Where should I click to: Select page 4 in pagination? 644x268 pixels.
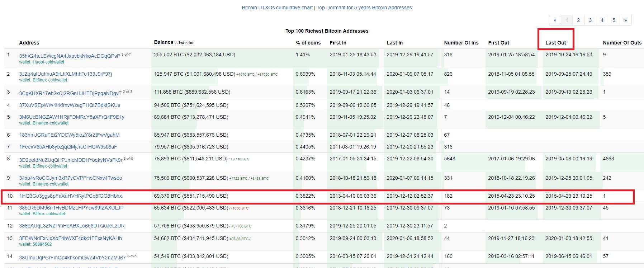602,20
